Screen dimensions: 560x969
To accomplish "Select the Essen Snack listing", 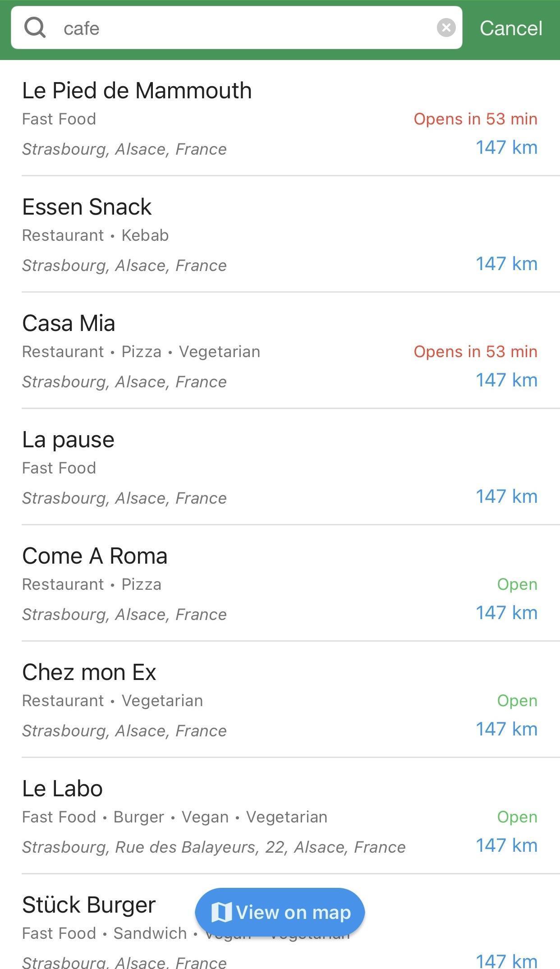I will (x=87, y=207).
